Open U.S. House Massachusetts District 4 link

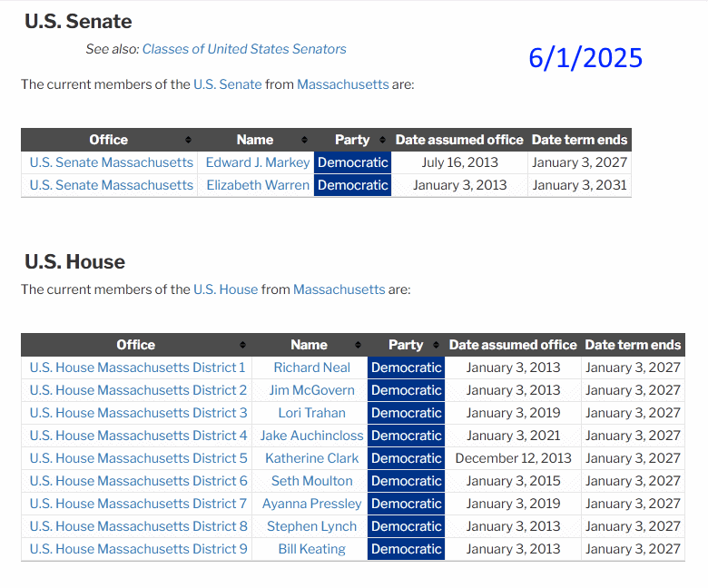click(x=139, y=436)
